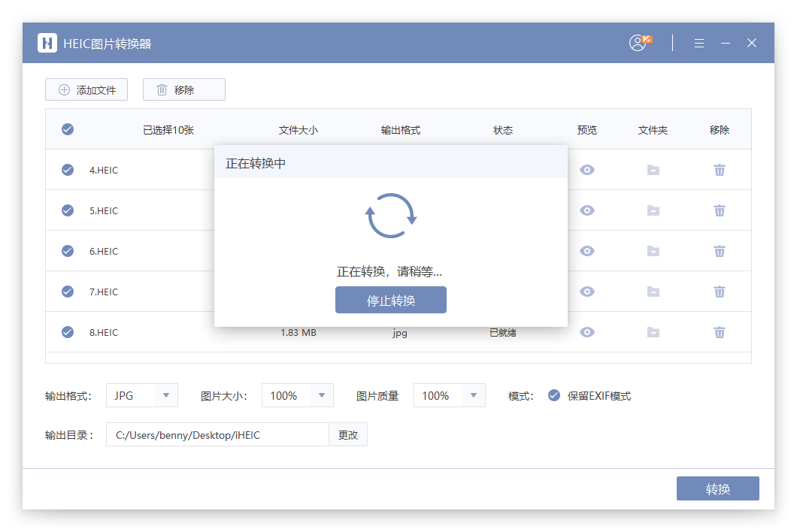
Task: Expand the 输出格式 JPG dropdown
Action: pyautogui.click(x=165, y=395)
